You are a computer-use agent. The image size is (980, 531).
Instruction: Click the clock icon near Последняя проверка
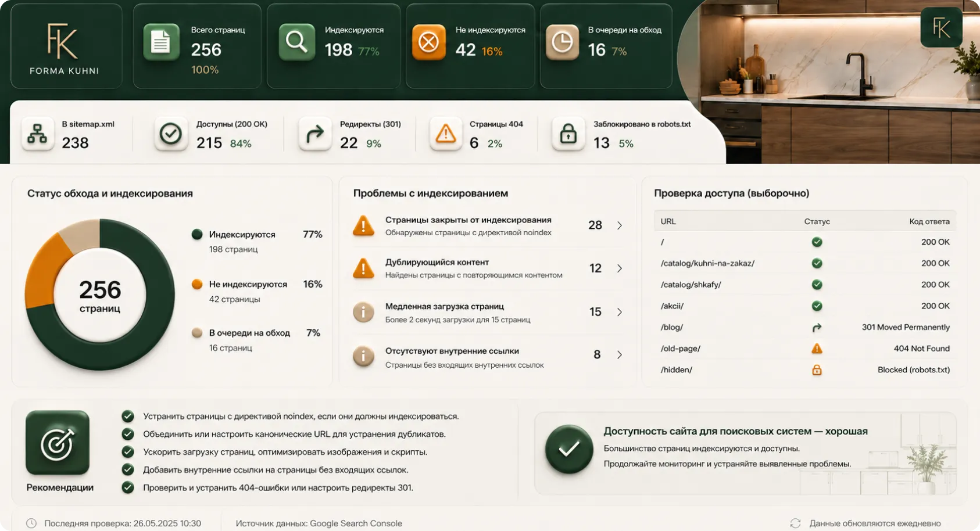(31, 523)
